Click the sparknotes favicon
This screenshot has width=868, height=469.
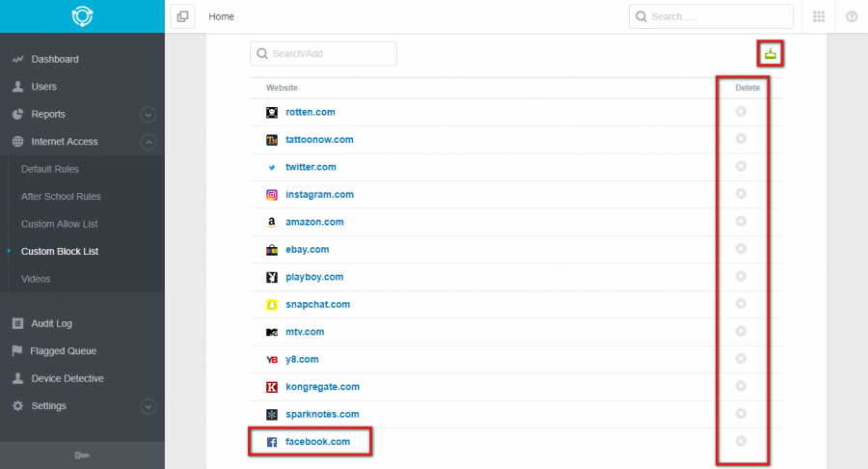coord(272,415)
